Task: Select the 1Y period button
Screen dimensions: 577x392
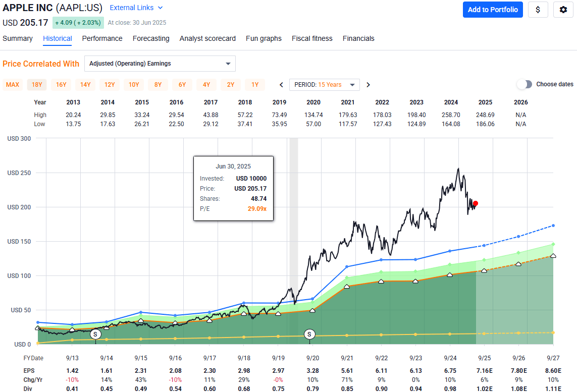Action: [x=255, y=85]
